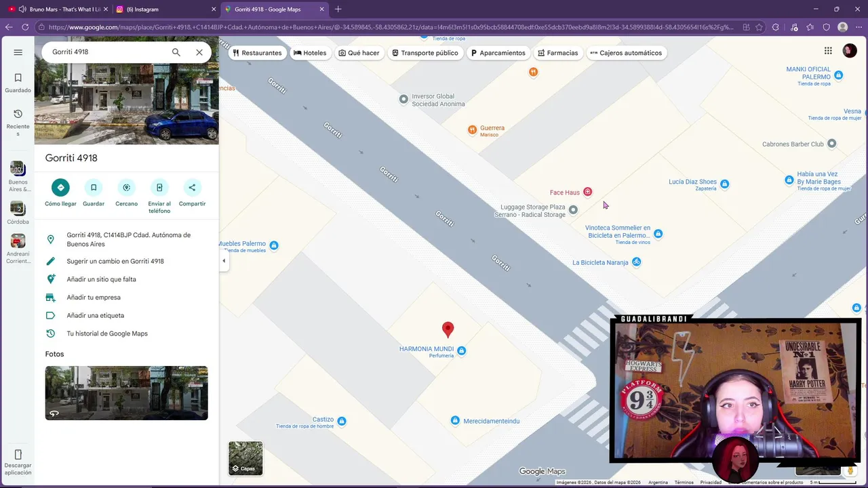Click the La Bicicleta Naranja marker

636,262
